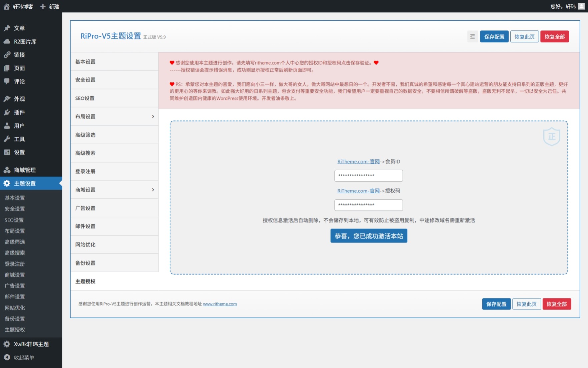Click the home icon beside 轩玮博客
The height and width of the screenshot is (368, 588).
click(7, 6)
